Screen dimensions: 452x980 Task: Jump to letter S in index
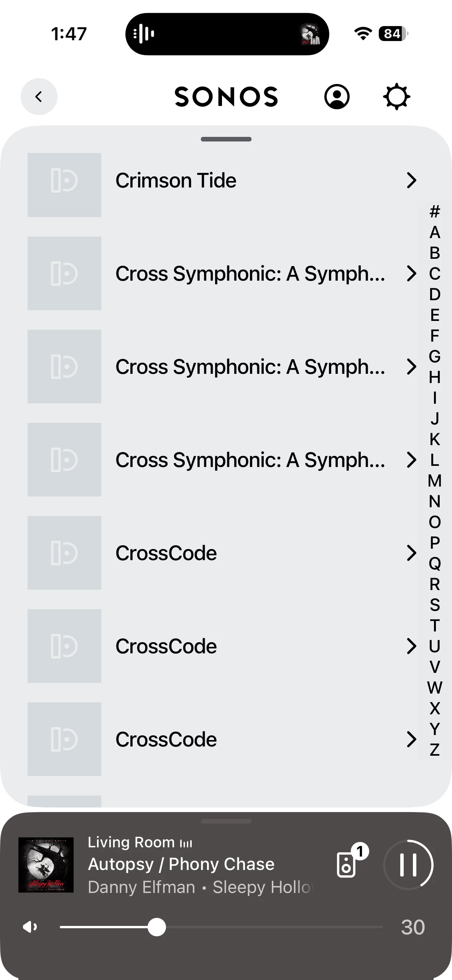click(x=434, y=605)
